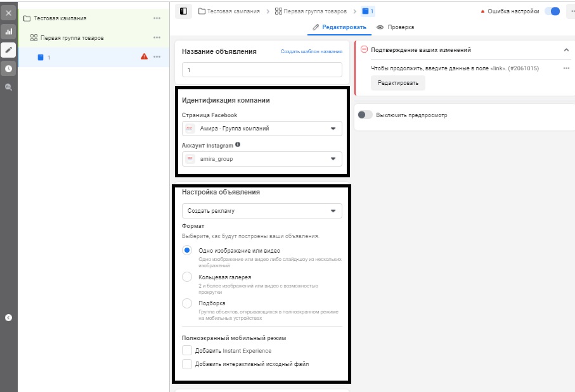Toggle the Выключить предпросмотр switch
This screenshot has height=392, width=575.
pos(365,115)
